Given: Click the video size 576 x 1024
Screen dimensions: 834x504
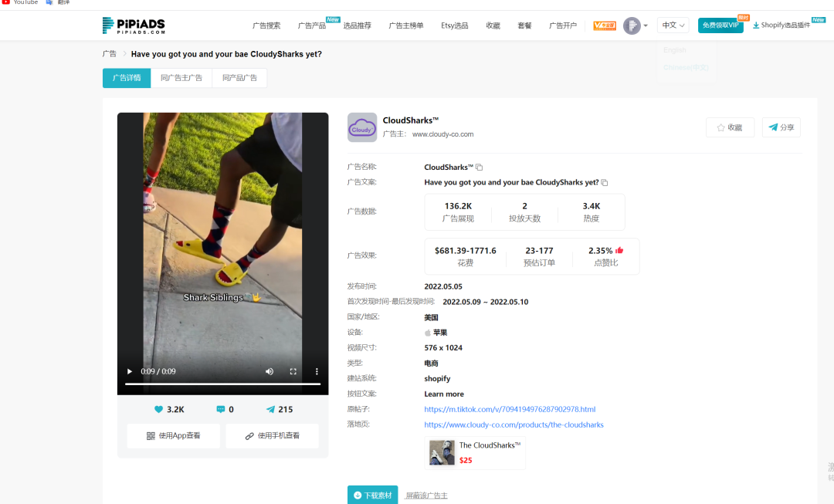Looking at the screenshot, I should click(443, 347).
